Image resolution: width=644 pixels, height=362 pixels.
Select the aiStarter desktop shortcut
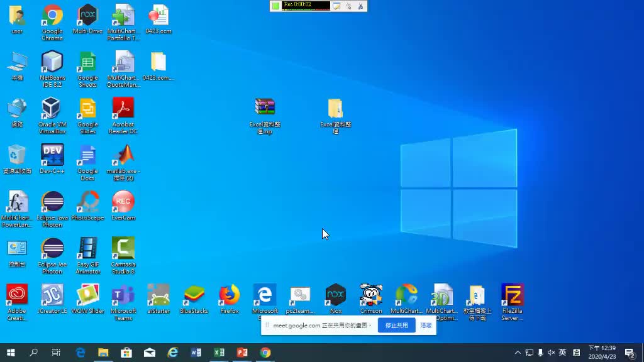coord(158,299)
